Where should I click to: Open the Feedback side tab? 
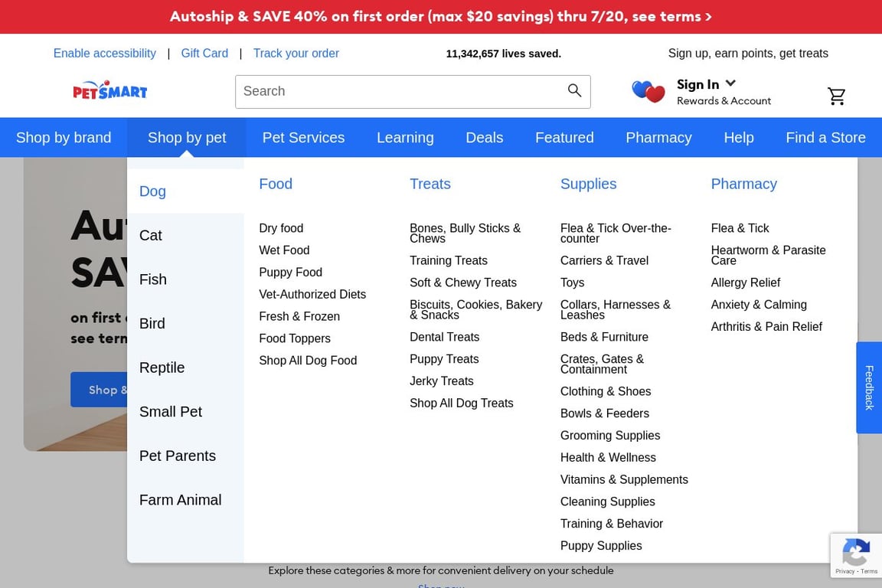869,387
